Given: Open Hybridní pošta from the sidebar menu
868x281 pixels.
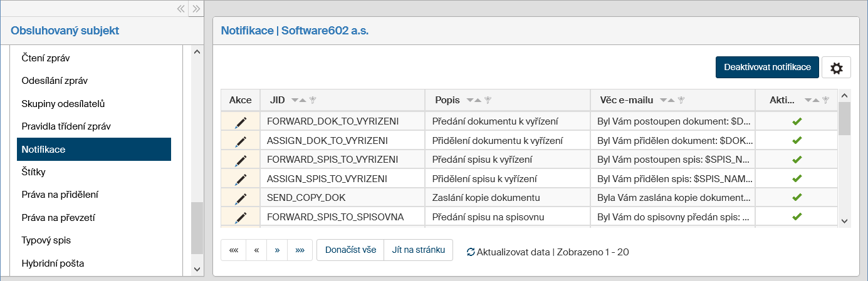Looking at the screenshot, I should tap(53, 263).
